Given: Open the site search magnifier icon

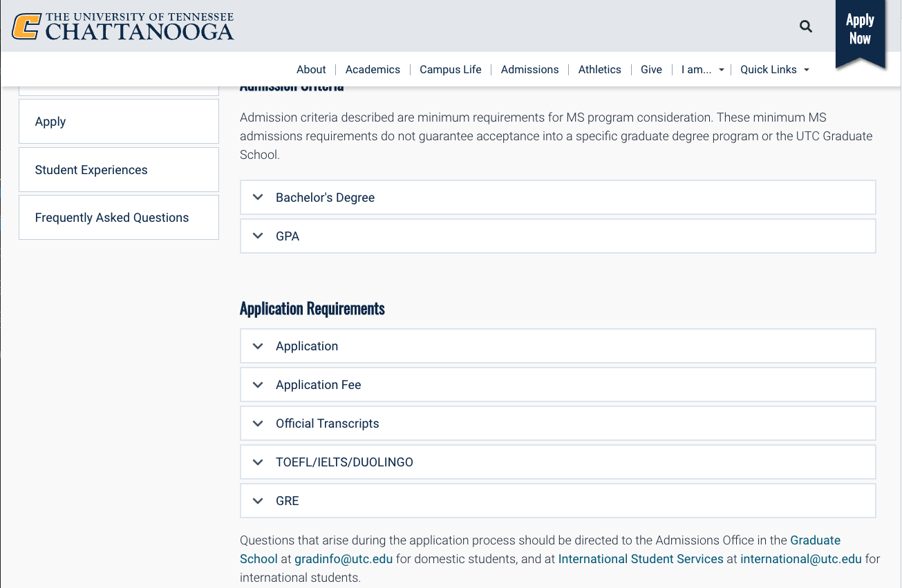Looking at the screenshot, I should 806,26.
